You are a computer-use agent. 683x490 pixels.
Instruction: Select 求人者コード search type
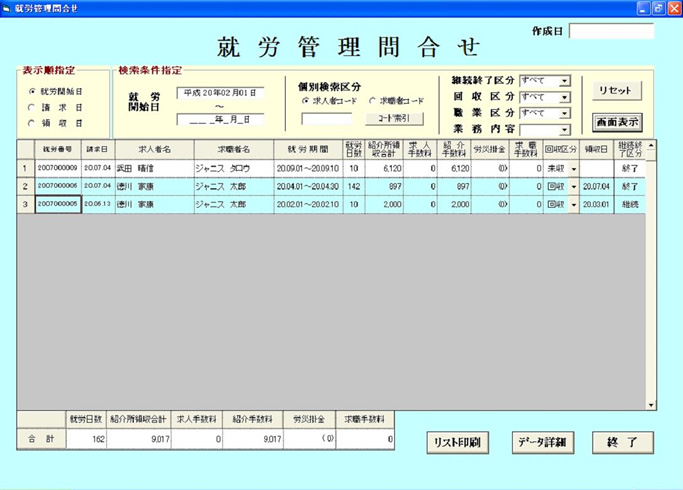[x=305, y=101]
